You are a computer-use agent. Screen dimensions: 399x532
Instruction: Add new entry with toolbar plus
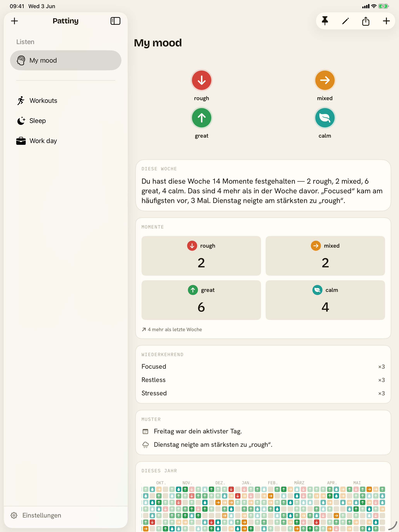click(386, 21)
